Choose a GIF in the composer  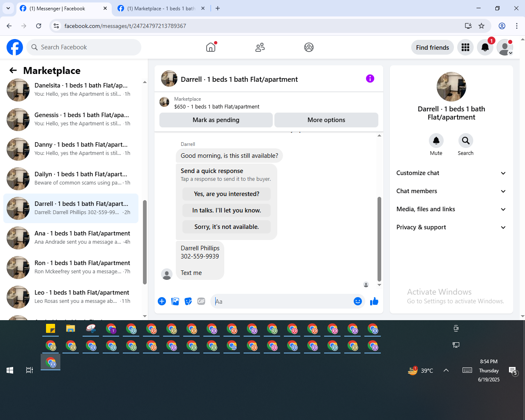pyautogui.click(x=201, y=301)
